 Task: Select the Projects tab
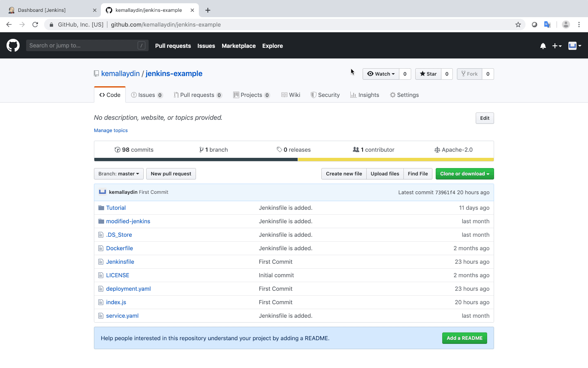(x=252, y=95)
